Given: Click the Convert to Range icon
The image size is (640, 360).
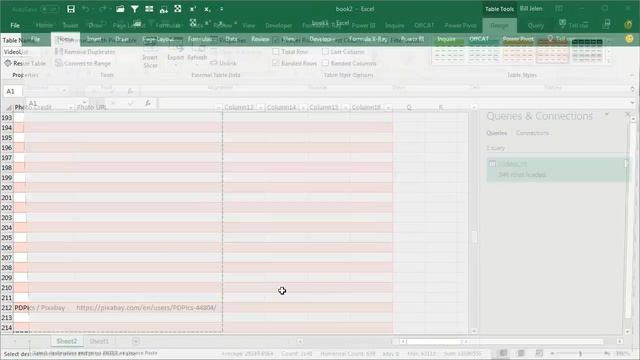Looking at the screenshot, I should (x=59, y=63).
